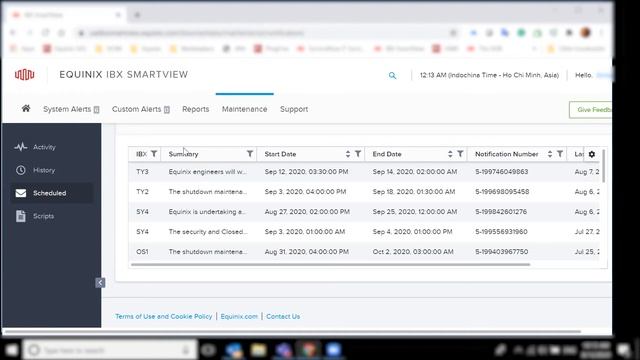This screenshot has width=640, height=360.
Task: Filter the Notification Number column
Action: click(560, 154)
